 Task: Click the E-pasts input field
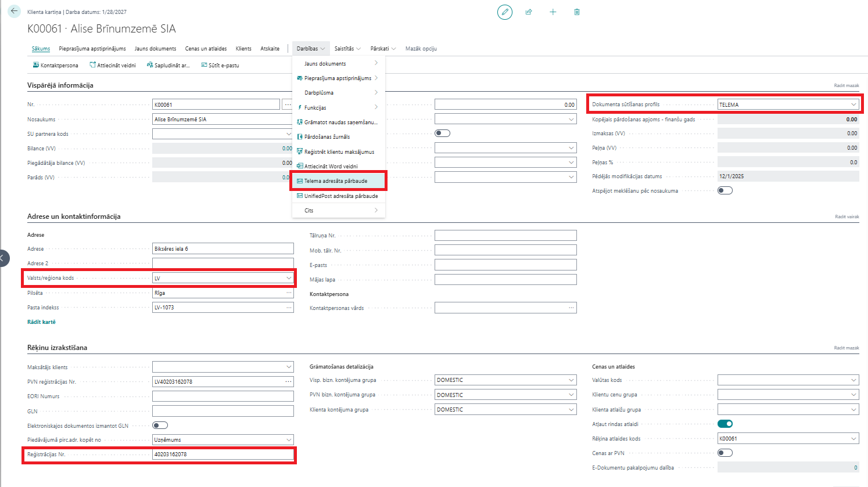pyautogui.click(x=505, y=265)
